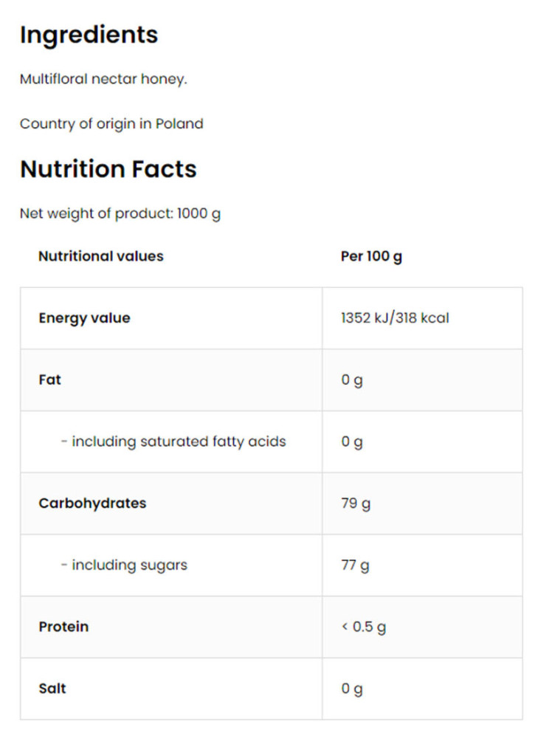Select the Fat row label
538x756 pixels.
(x=49, y=380)
